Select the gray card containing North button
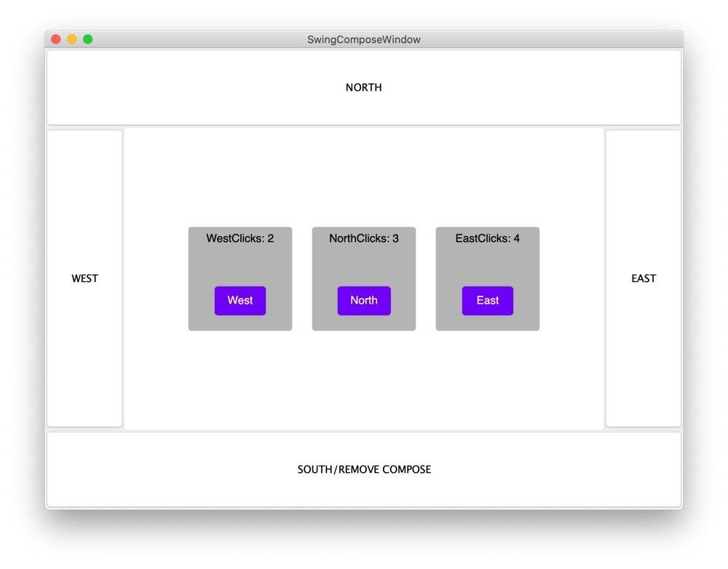The height and width of the screenshot is (569, 728). pos(364,270)
